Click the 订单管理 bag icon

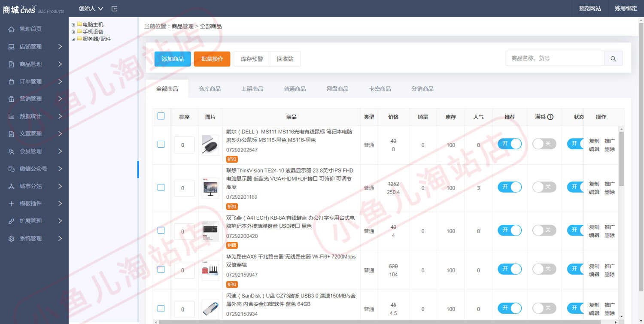point(11,82)
